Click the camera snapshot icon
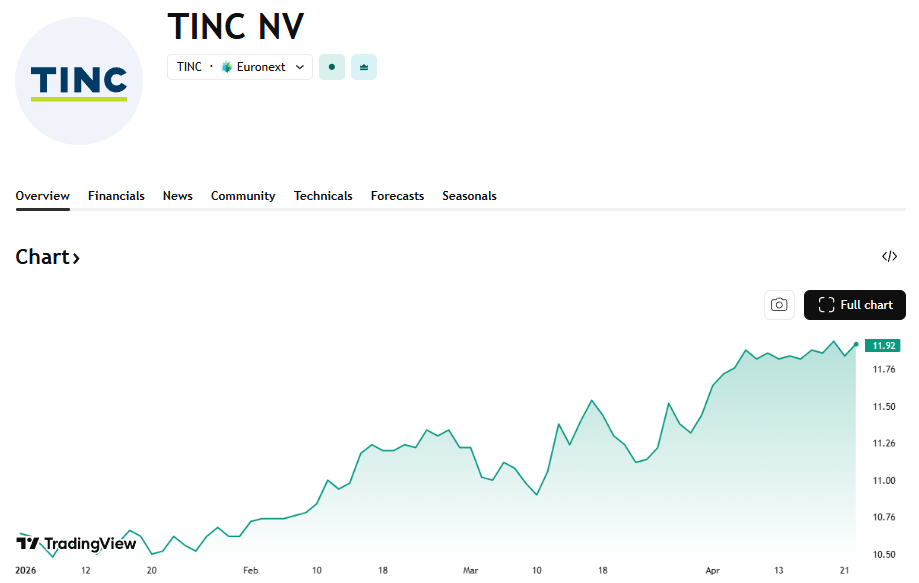 click(x=779, y=305)
